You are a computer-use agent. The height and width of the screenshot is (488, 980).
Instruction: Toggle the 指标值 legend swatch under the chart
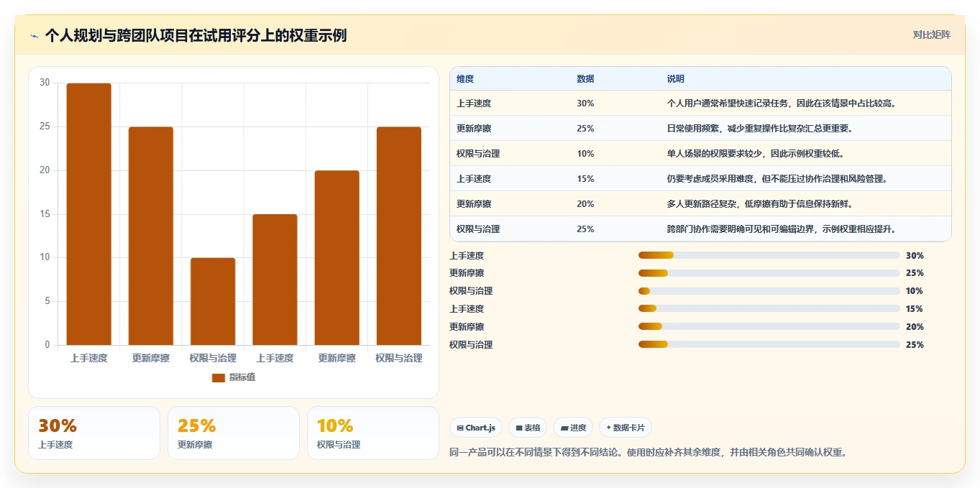click(219, 378)
